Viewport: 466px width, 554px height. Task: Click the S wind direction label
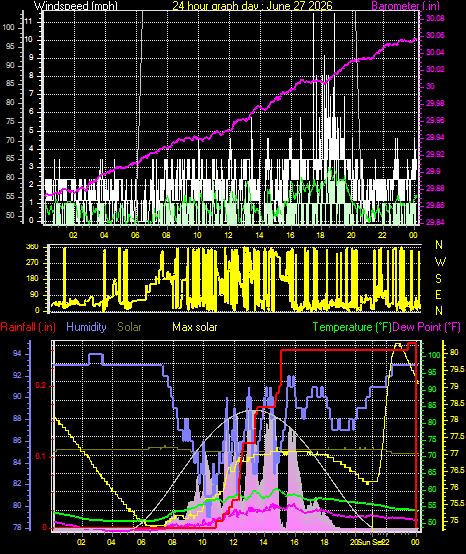438,279
